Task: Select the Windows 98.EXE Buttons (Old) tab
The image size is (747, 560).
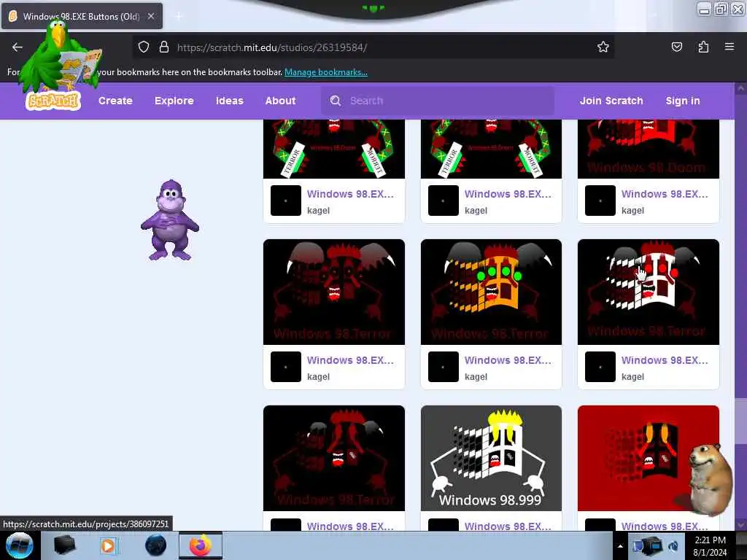Action: [82, 16]
